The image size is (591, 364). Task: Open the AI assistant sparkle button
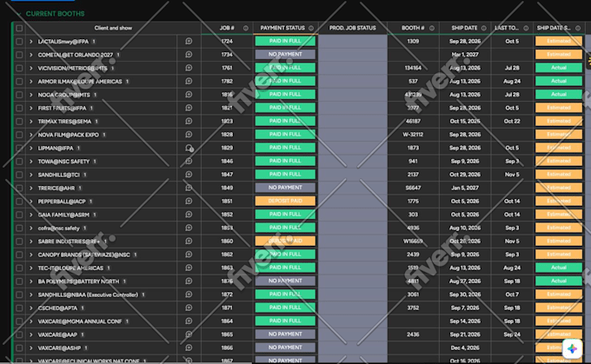pos(572,348)
